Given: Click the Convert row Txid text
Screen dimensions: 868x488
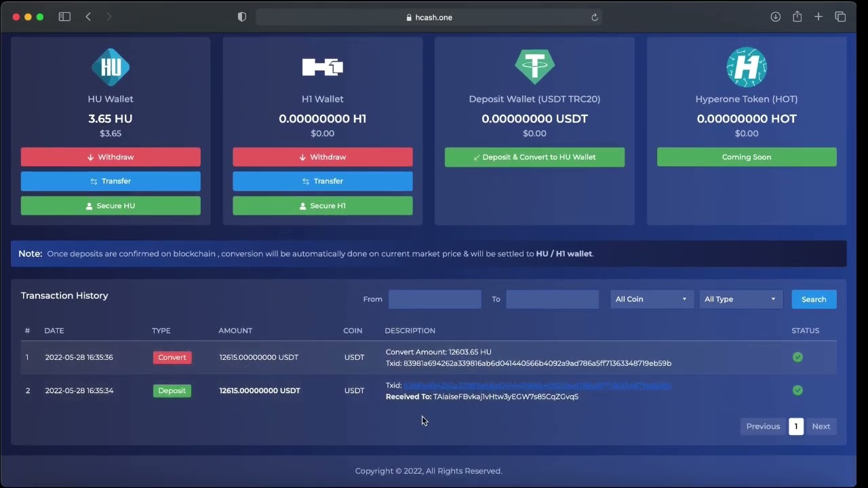Looking at the screenshot, I should pyautogui.click(x=529, y=363).
